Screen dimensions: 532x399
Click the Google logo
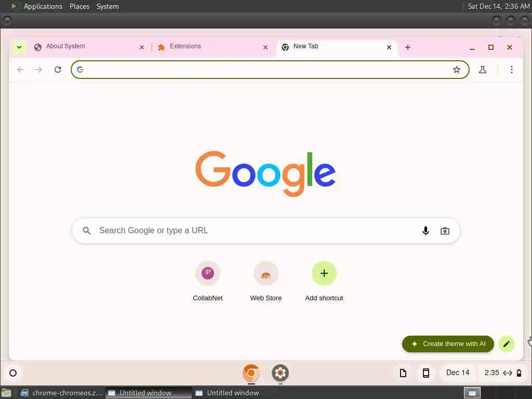coord(265,174)
